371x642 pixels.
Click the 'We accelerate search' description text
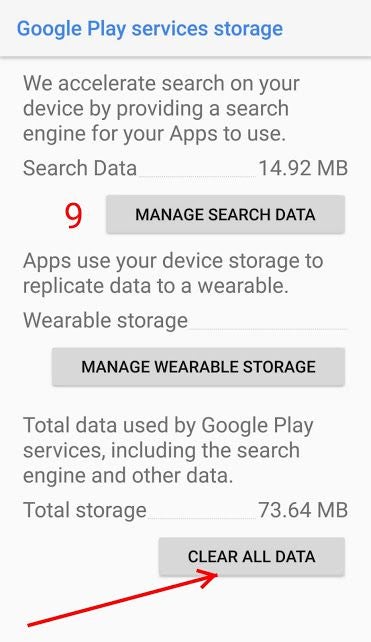[x=161, y=109]
